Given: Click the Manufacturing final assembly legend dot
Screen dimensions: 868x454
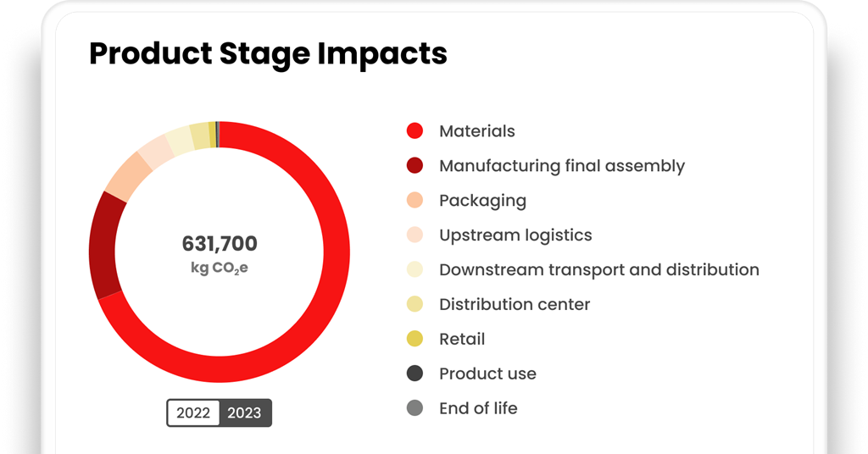Looking at the screenshot, I should pos(415,166).
